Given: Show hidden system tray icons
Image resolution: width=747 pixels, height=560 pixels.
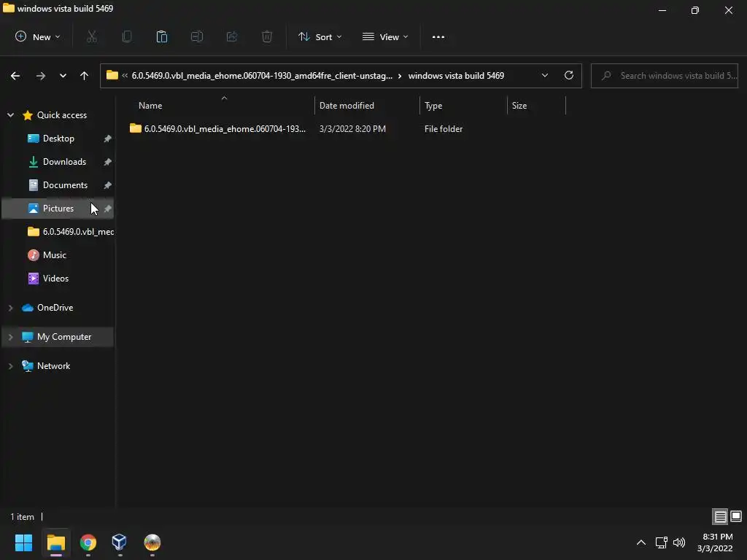Looking at the screenshot, I should [x=641, y=542].
